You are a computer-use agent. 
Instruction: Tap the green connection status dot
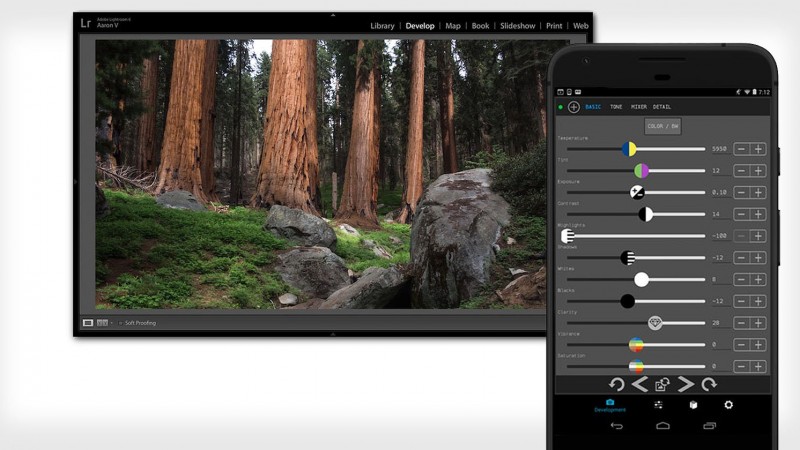[560, 107]
